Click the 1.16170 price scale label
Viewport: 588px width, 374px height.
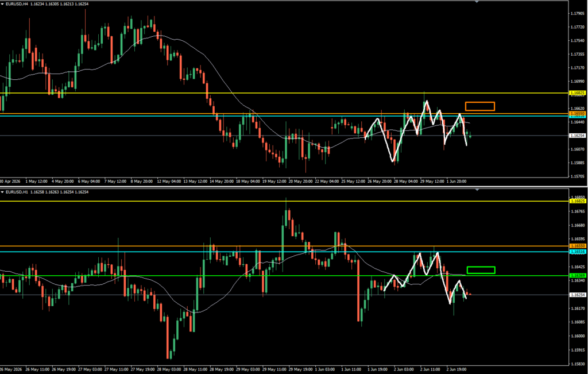click(x=578, y=309)
